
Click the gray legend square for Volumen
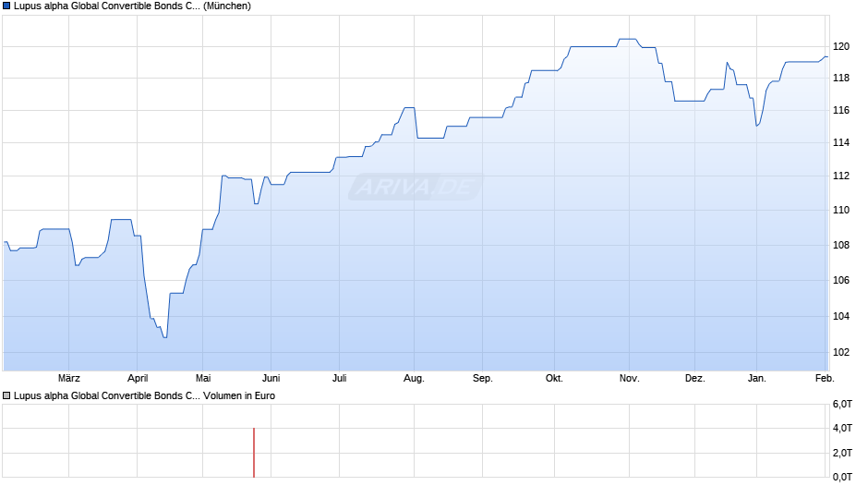(x=6, y=395)
